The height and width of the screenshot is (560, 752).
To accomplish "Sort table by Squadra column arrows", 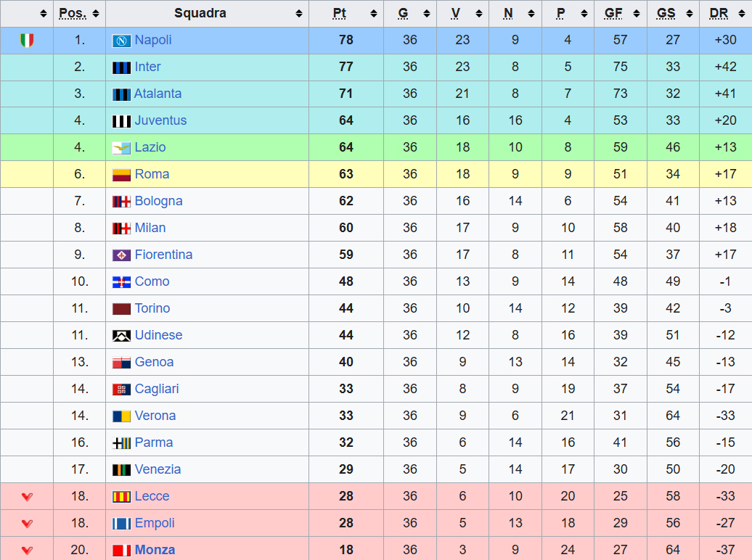I will (299, 14).
